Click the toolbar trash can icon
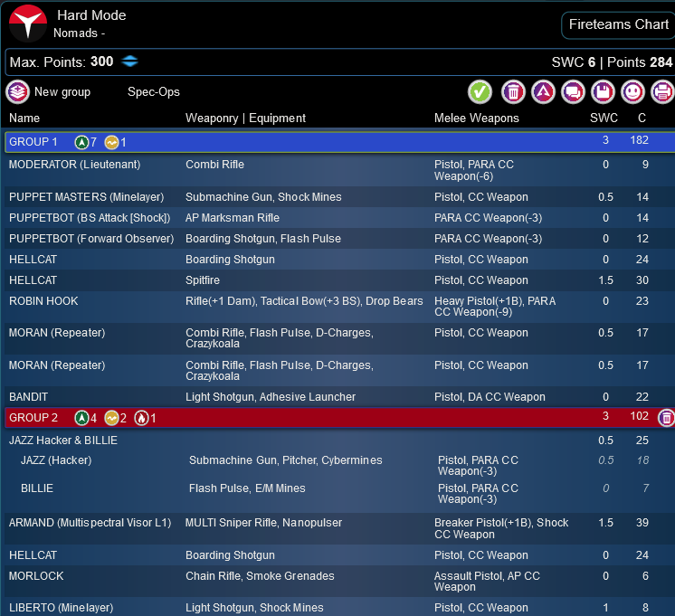675x616 pixels. pos(513,91)
